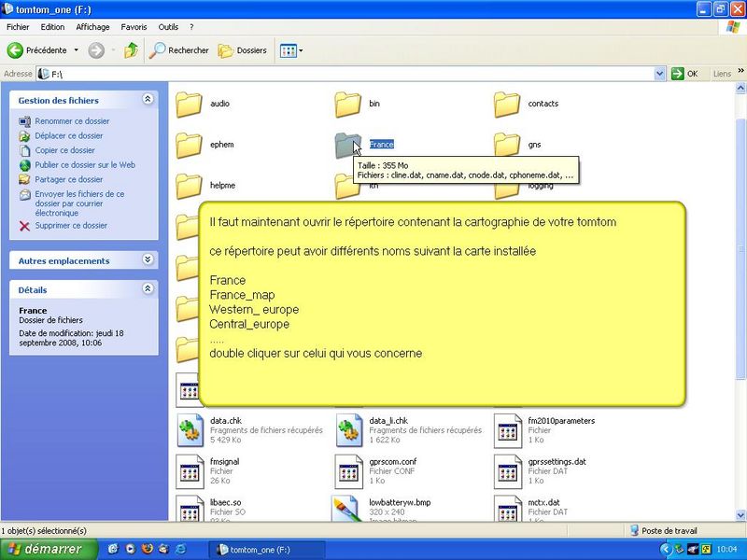Click Partager ce dossier link
The height and width of the screenshot is (560, 747).
[x=68, y=179]
